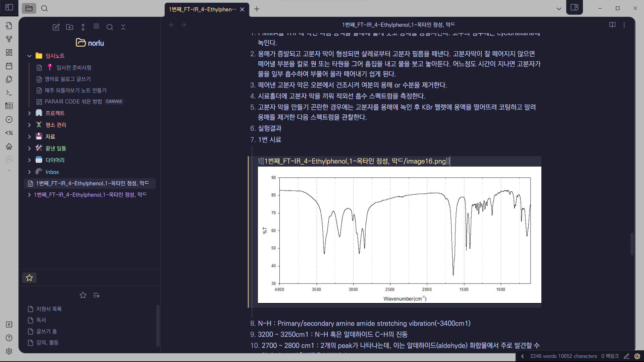
Task: Collapse the 임시노트 folder
Action: click(x=29, y=56)
